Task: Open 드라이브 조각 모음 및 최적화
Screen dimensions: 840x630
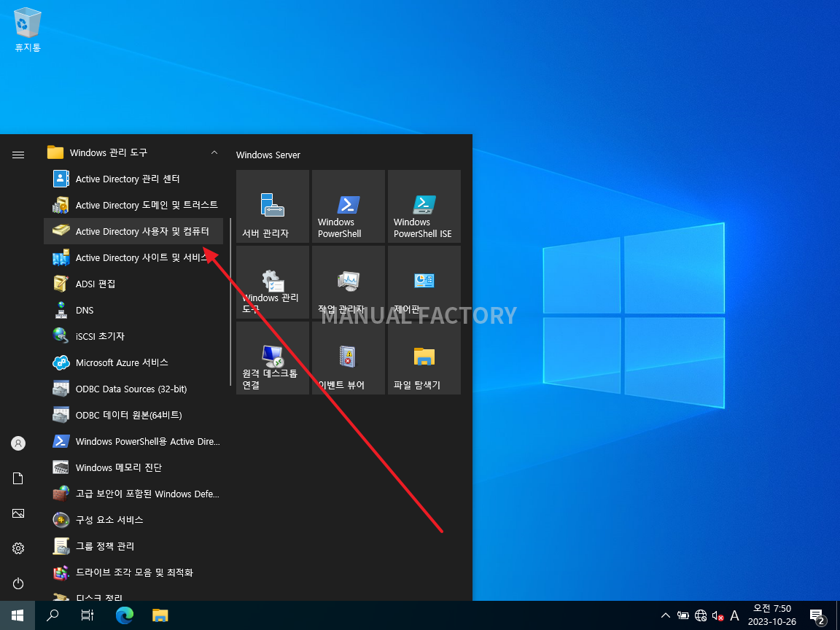Action: [x=133, y=572]
